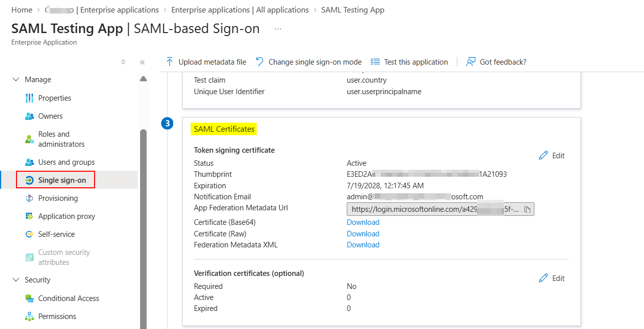Collapse the Manage section chevron
This screenshot has height=329, width=644.
point(16,80)
